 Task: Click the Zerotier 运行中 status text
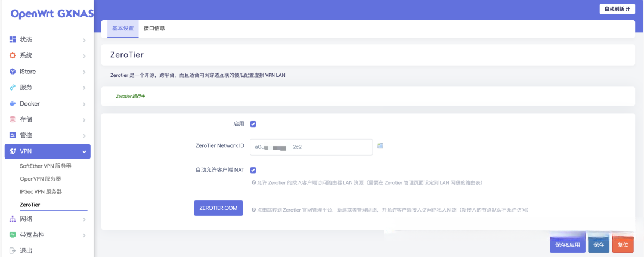pos(131,97)
